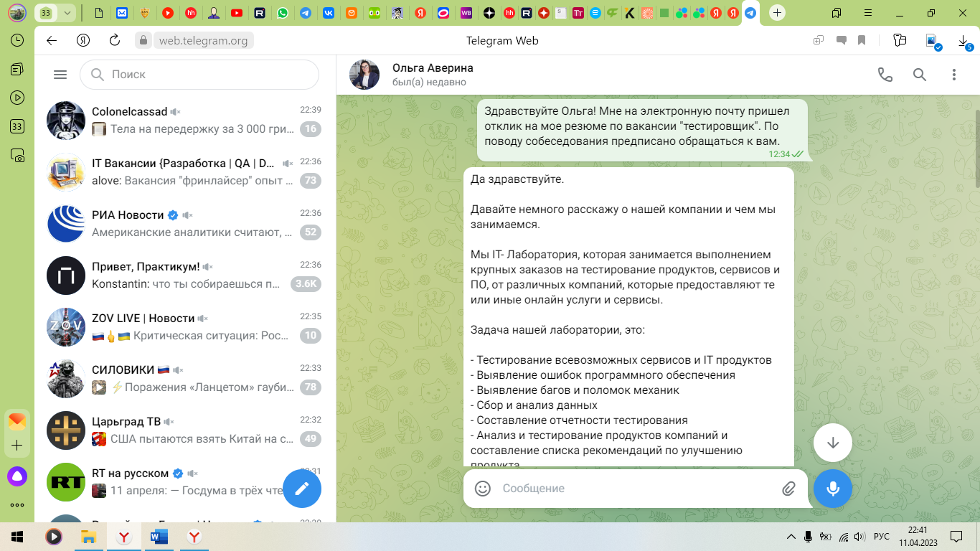
Task: Open Telegram's main menu via hamburger icon
Action: click(60, 74)
